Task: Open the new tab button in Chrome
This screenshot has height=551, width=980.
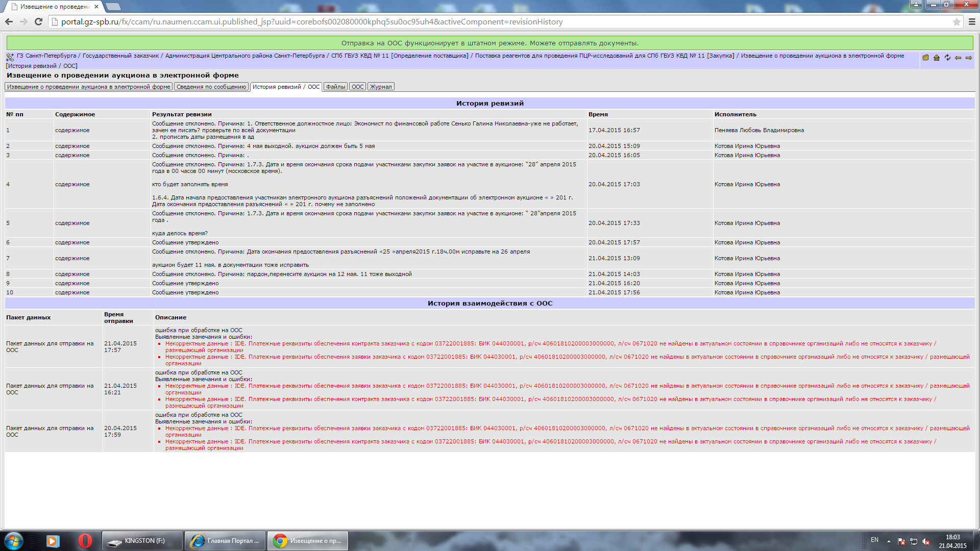Action: coord(113,7)
